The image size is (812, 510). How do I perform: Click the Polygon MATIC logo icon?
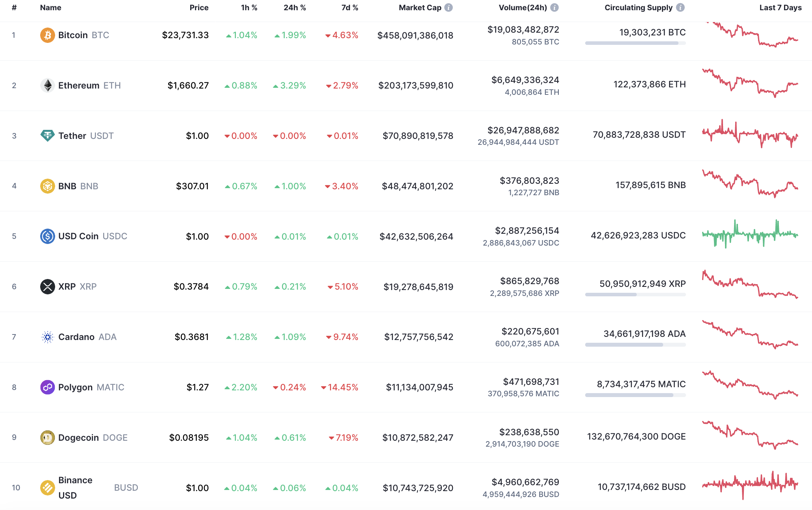(x=47, y=387)
